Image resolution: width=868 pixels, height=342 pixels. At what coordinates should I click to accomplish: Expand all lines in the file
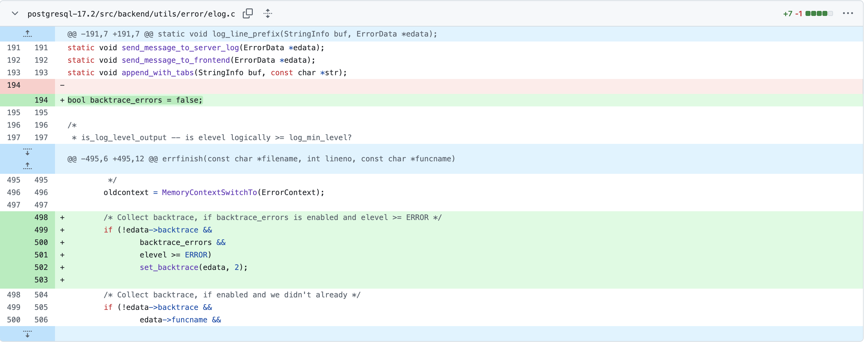click(268, 13)
